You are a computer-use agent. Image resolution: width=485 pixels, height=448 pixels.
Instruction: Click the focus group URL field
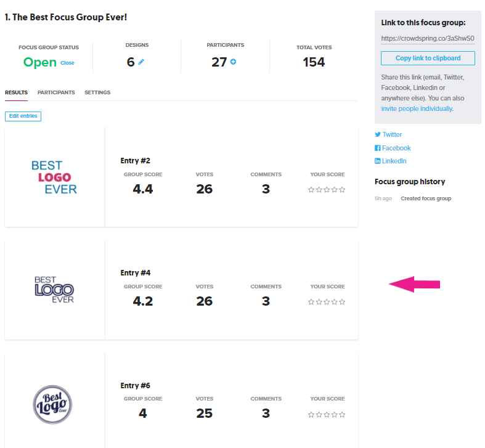428,38
